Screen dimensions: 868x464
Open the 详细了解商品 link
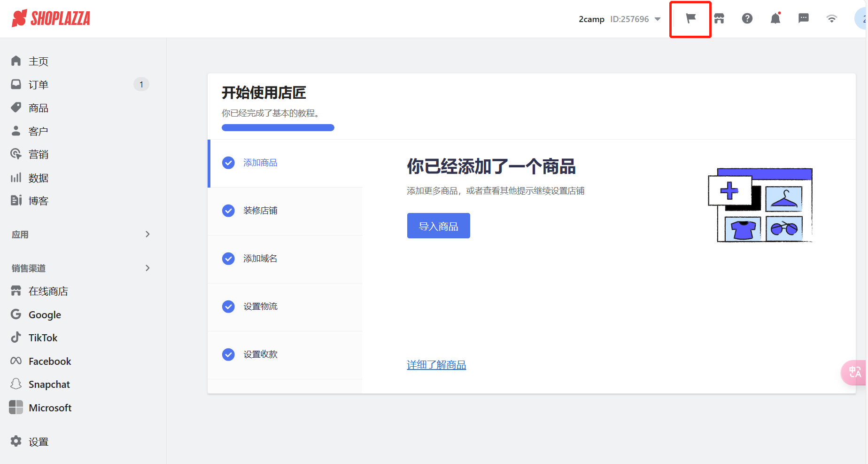pos(436,365)
